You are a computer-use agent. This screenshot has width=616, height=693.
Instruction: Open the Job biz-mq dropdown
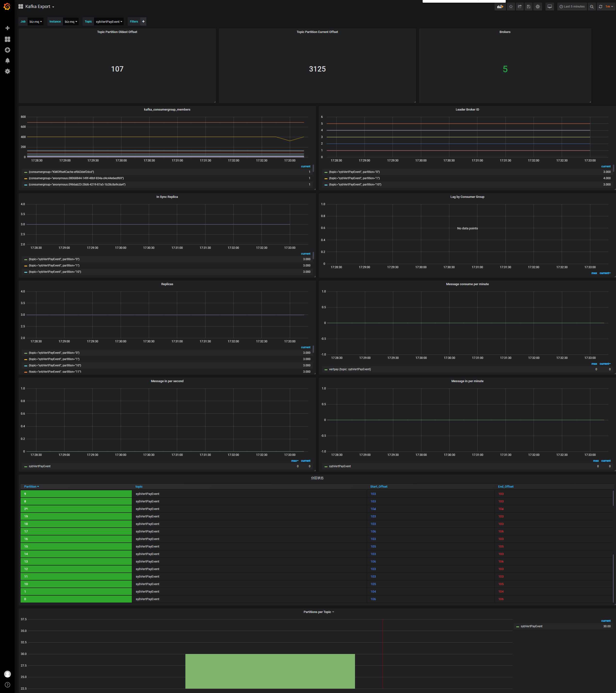tap(36, 22)
